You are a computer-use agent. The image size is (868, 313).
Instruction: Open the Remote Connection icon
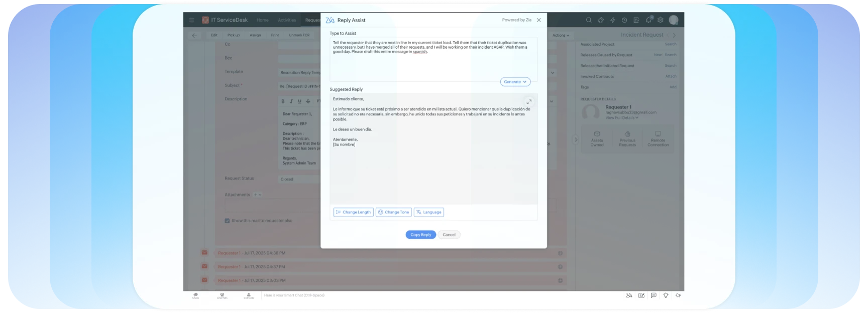tap(658, 134)
